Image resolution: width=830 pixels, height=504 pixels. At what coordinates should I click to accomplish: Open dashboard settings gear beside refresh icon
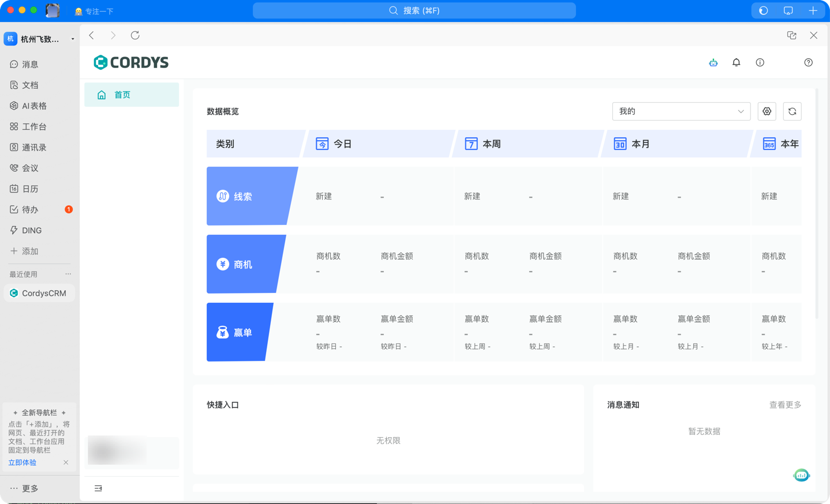click(767, 111)
